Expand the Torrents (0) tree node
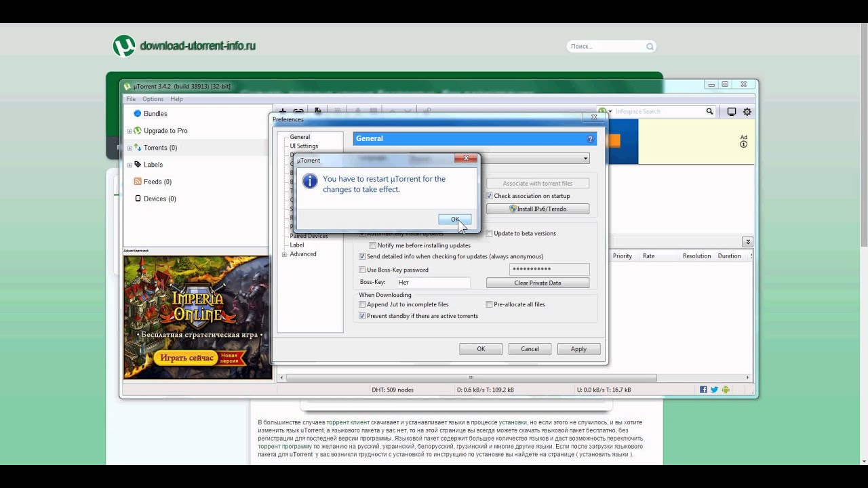The width and height of the screenshot is (868, 488). 130,148
